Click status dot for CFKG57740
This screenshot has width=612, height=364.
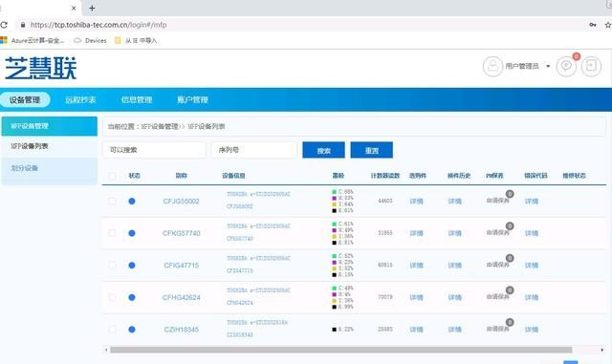(x=132, y=233)
